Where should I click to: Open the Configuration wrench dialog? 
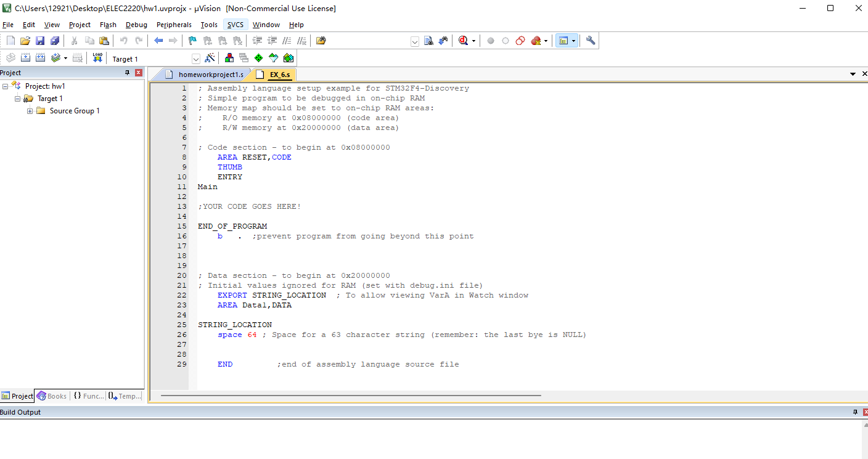590,41
